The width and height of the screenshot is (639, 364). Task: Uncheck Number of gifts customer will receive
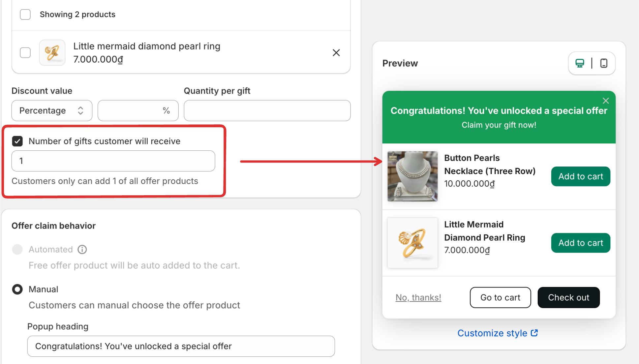(x=17, y=141)
